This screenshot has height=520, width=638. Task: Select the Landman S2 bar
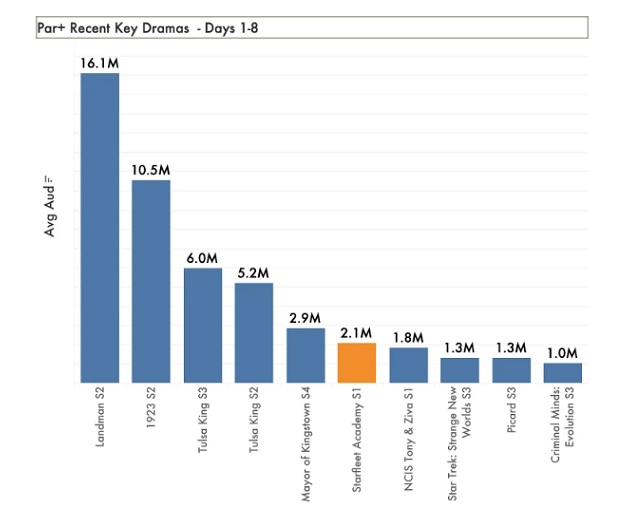click(x=100, y=228)
